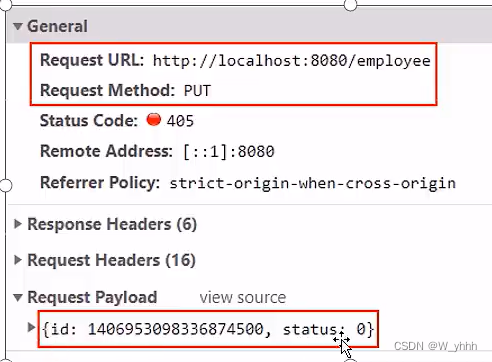This screenshot has width=492, height=362.
Task: Select the payload id value 1406953098336874500
Action: pyautogui.click(x=176, y=329)
